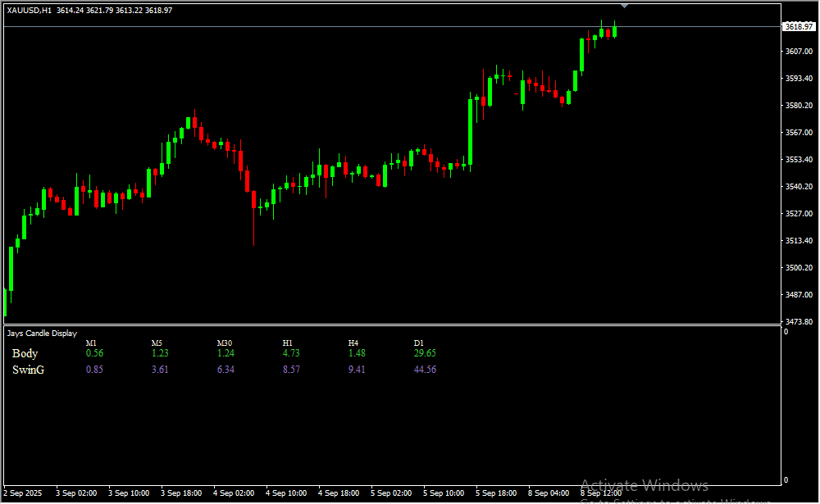Select the SwinG row label

(28, 370)
